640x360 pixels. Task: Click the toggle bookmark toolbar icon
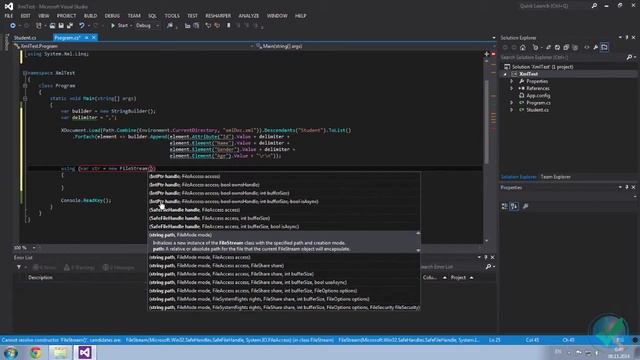[229, 26]
